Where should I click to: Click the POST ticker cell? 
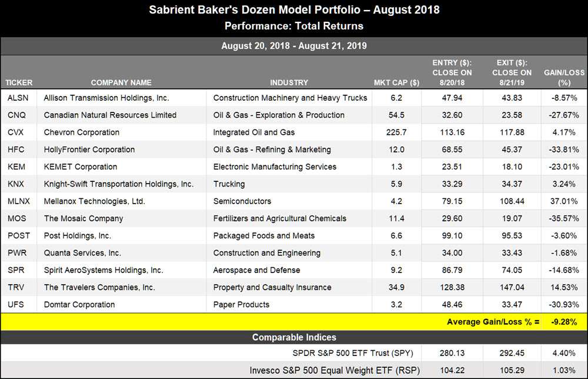point(19,236)
